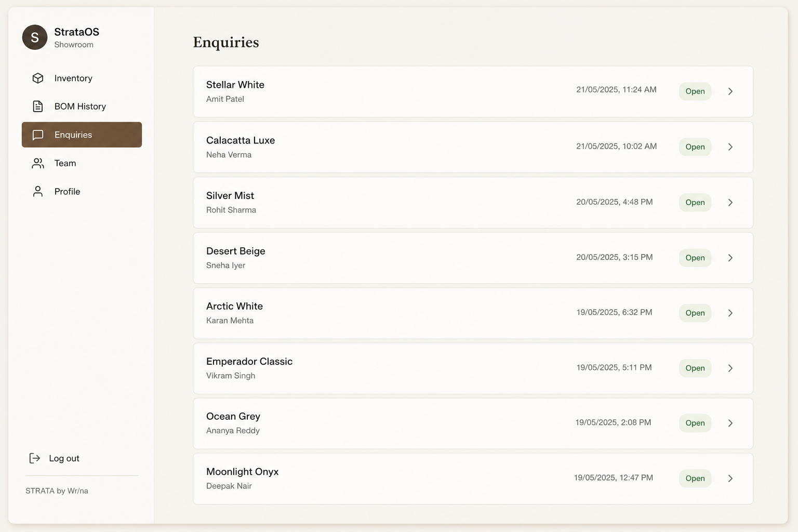Expand the Silver Mist enquiry chevron
The height and width of the screenshot is (532, 798).
click(730, 203)
